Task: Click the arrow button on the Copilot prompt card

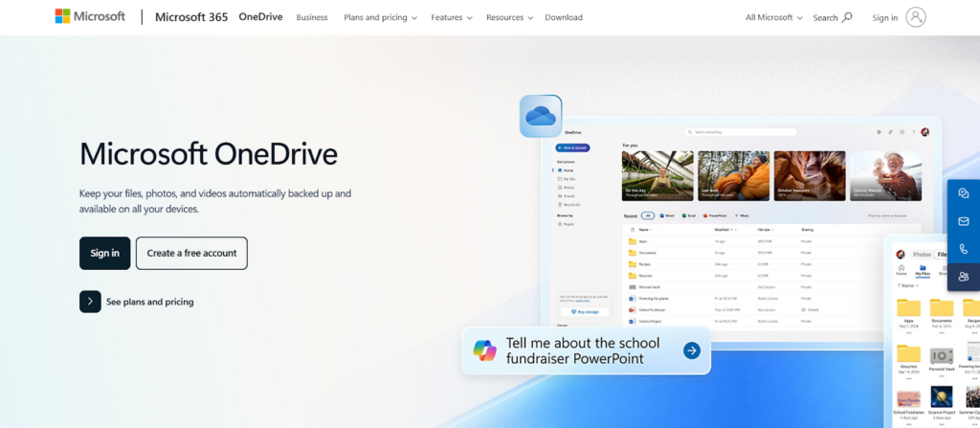Action: point(691,350)
